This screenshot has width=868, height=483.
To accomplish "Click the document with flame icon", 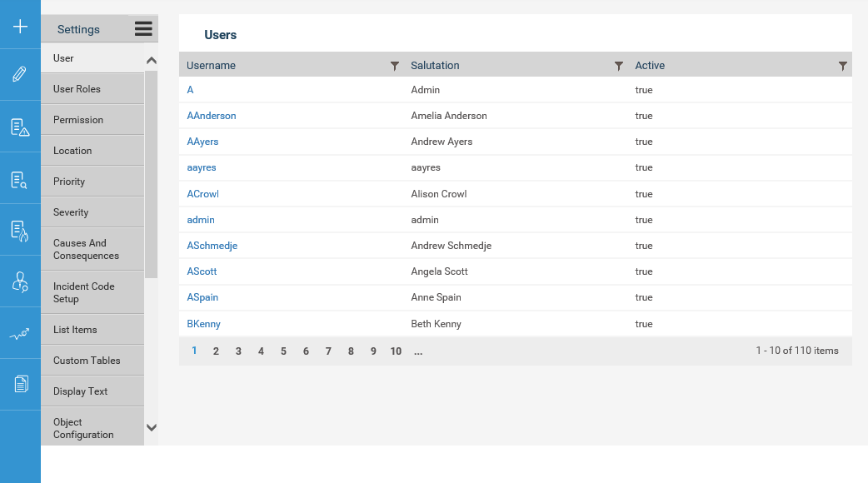I will click(x=19, y=232).
